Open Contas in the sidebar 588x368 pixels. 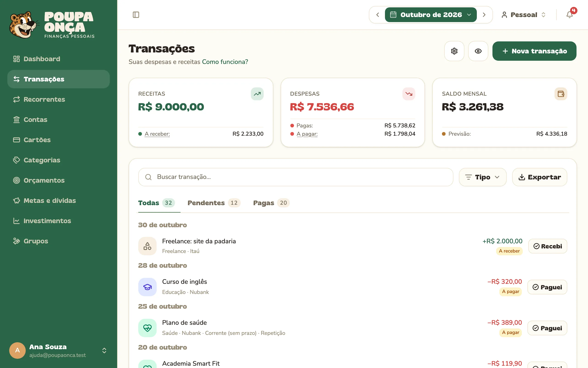[59, 120]
